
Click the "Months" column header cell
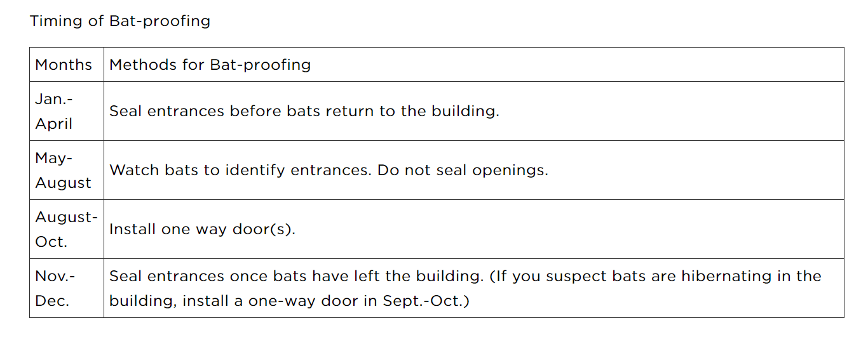(64, 65)
